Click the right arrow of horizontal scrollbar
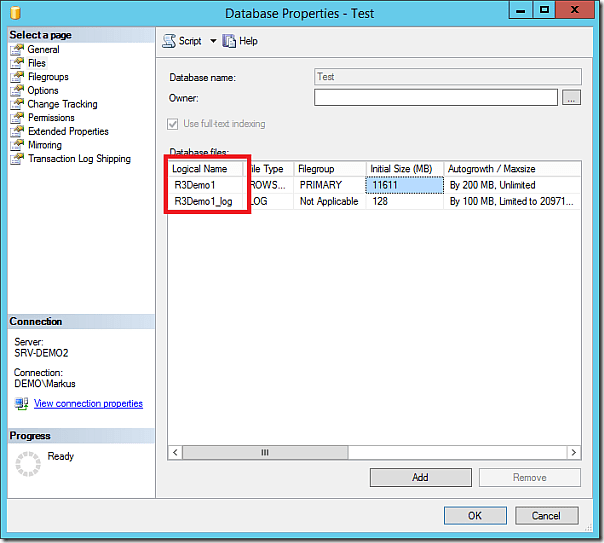This screenshot has height=543, width=604. pyautogui.click(x=574, y=452)
